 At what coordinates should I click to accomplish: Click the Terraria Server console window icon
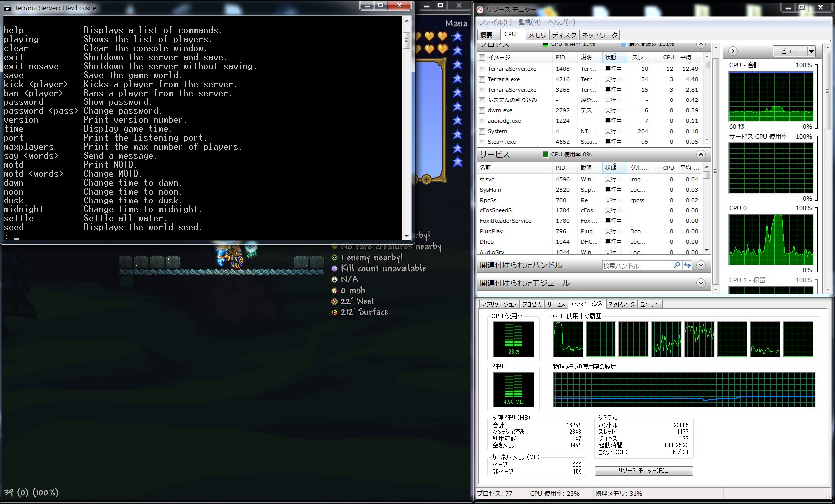[x=8, y=8]
